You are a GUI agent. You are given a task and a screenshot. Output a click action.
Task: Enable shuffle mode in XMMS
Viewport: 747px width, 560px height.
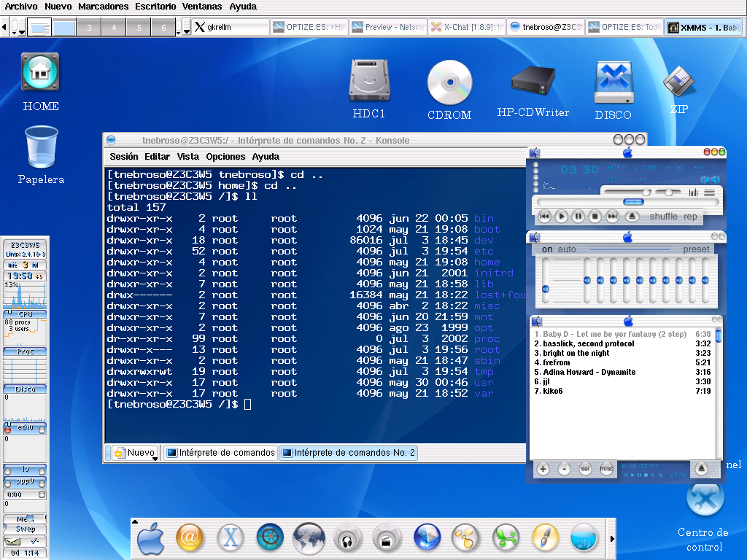pos(664,217)
